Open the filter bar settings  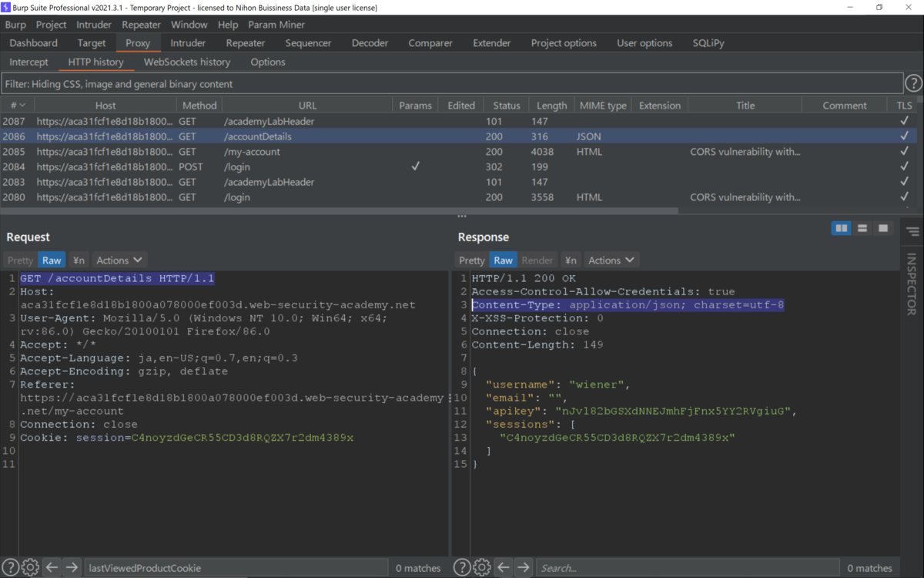click(452, 83)
